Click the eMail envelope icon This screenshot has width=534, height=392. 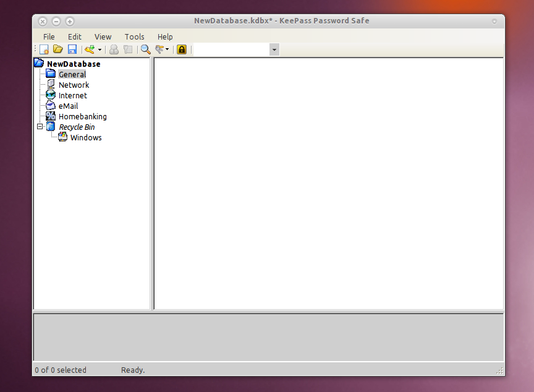[x=51, y=105]
